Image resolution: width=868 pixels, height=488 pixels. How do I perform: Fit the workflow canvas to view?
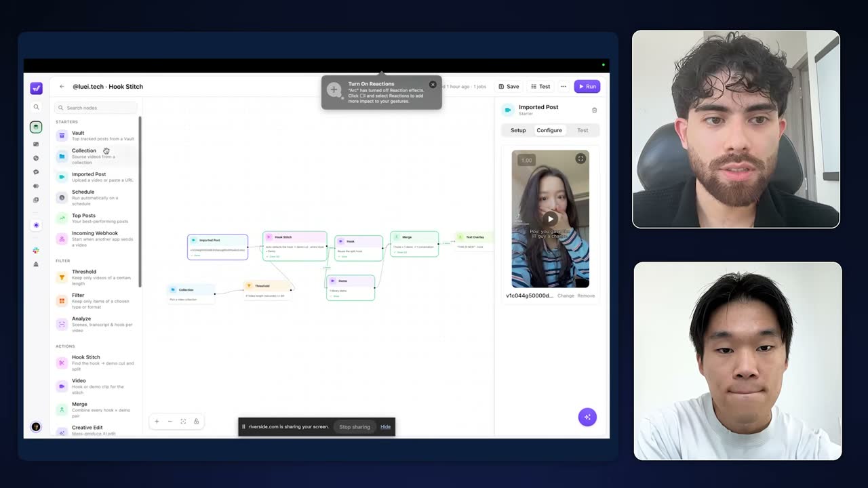tap(183, 422)
